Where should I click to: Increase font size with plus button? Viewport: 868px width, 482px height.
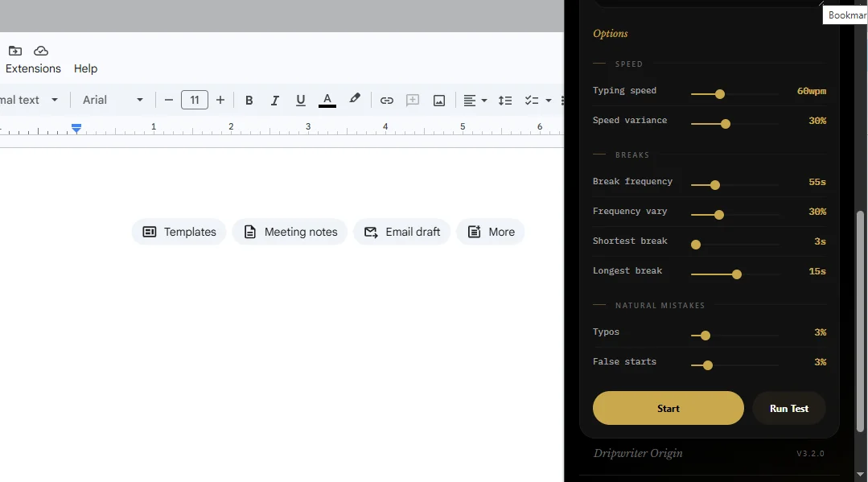220,101
